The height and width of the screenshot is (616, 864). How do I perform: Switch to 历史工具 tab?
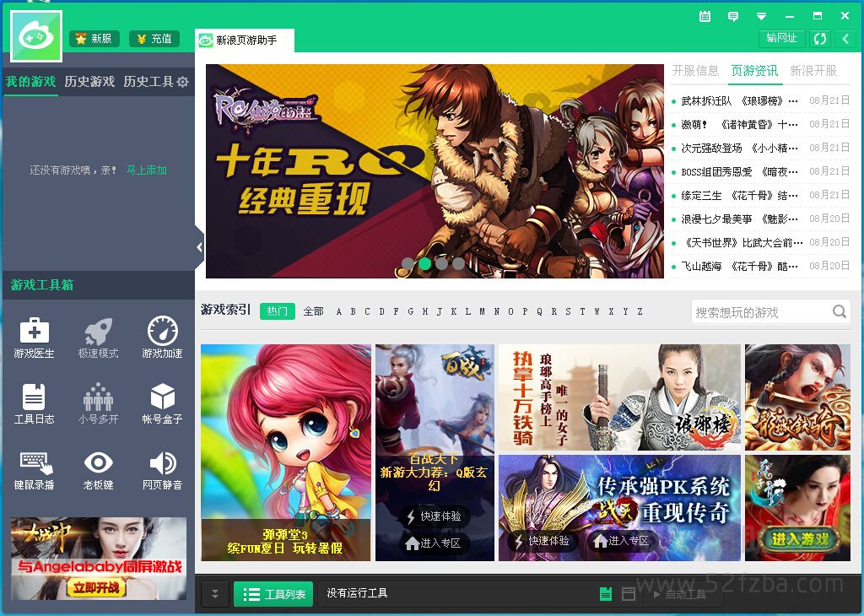tap(148, 82)
